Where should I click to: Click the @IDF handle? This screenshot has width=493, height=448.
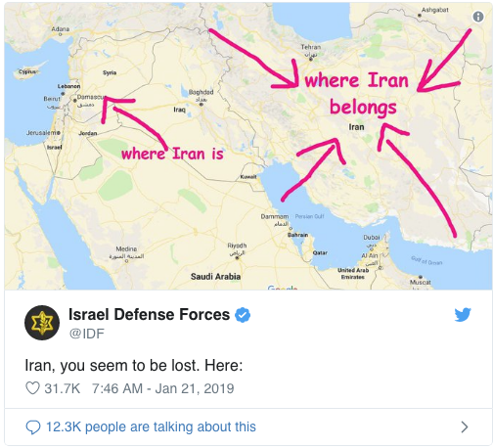86,334
